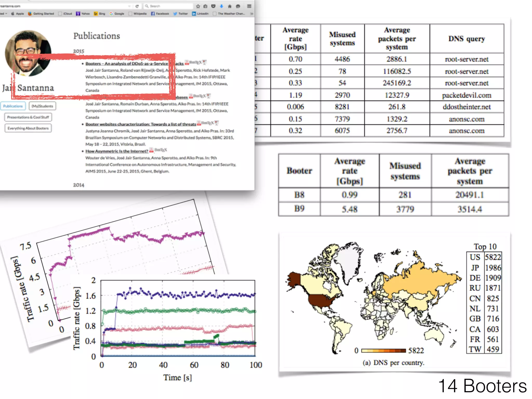
Task: Expand the bookmarks overflow chevron
Action: (251, 14)
